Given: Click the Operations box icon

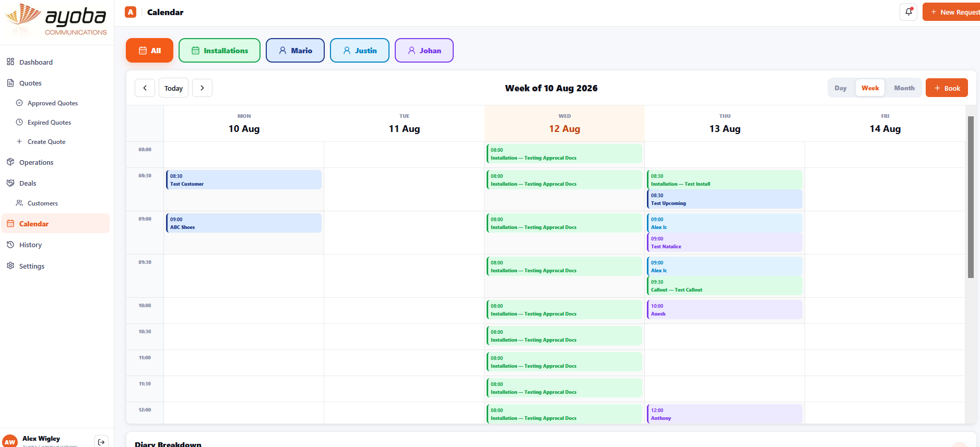Looking at the screenshot, I should pyautogui.click(x=10, y=162).
